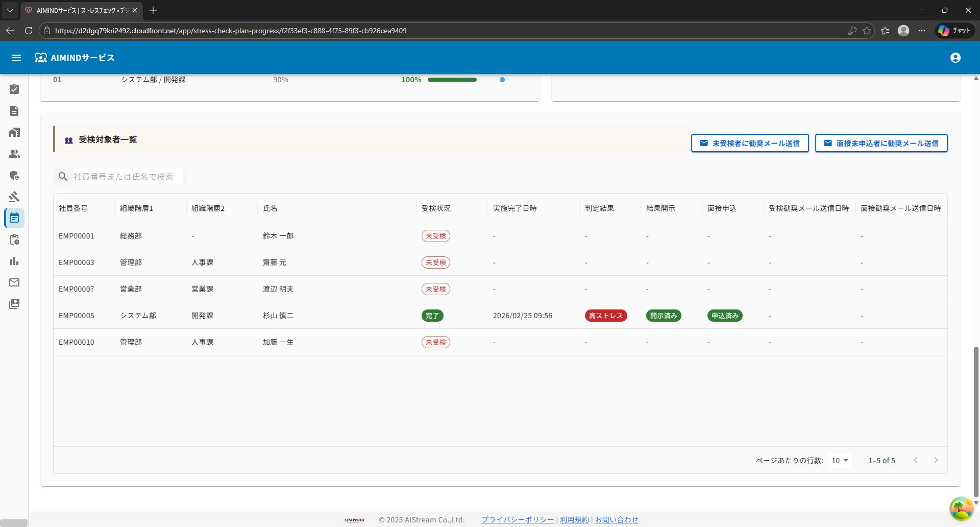Open the people group sidebar icon
Image resolution: width=980 pixels, height=527 pixels.
click(x=14, y=154)
